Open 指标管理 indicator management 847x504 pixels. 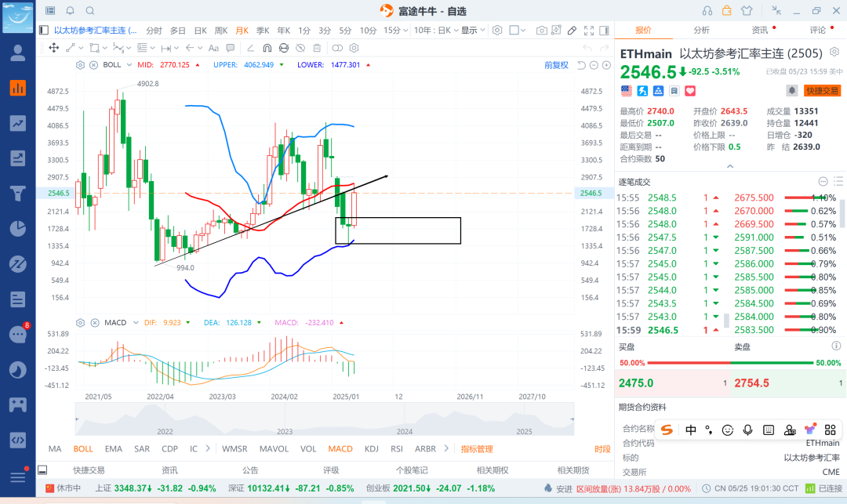pyautogui.click(x=477, y=449)
